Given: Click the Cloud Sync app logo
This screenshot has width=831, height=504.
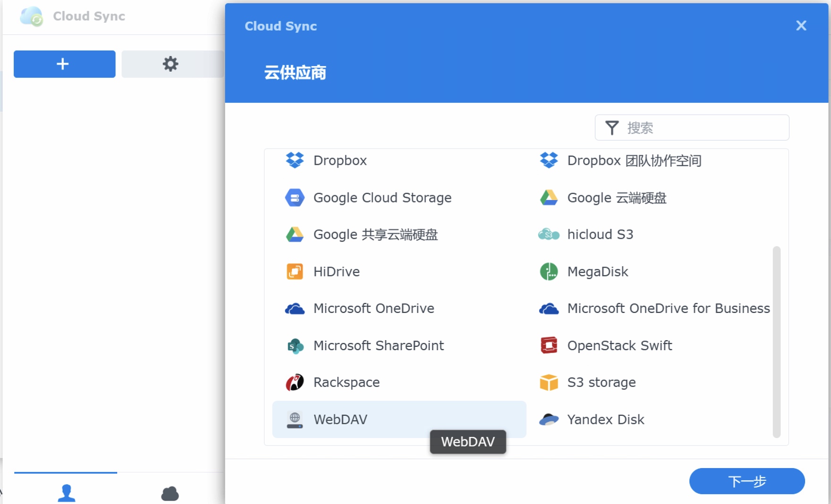Looking at the screenshot, I should pos(31,16).
